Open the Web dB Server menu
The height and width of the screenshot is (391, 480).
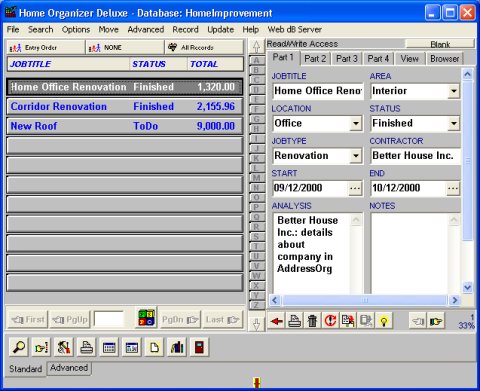pos(295,29)
